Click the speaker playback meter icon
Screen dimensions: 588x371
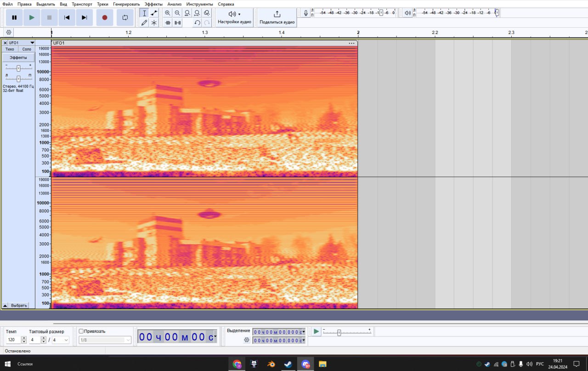[x=407, y=13]
